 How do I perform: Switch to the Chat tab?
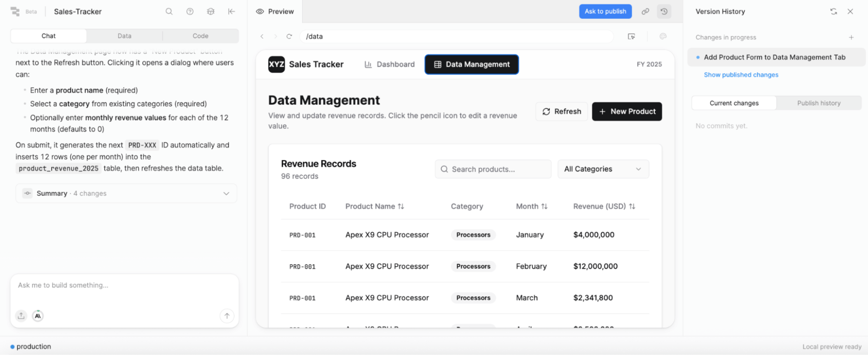tap(49, 36)
